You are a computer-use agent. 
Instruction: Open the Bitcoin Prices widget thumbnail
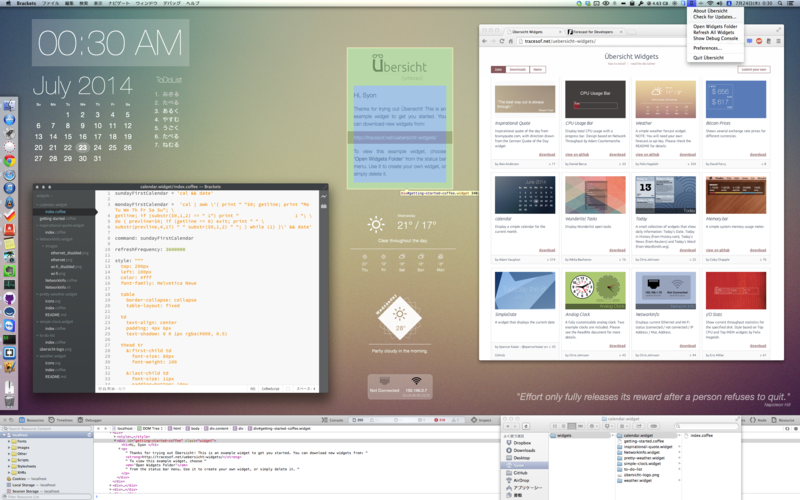[x=736, y=99]
